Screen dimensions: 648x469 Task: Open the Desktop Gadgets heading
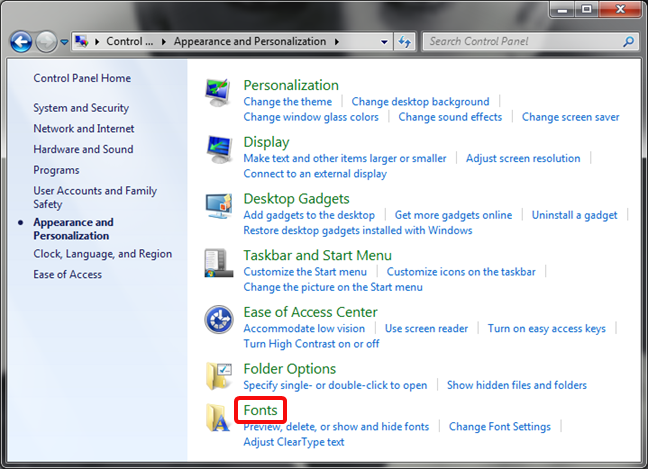(296, 199)
